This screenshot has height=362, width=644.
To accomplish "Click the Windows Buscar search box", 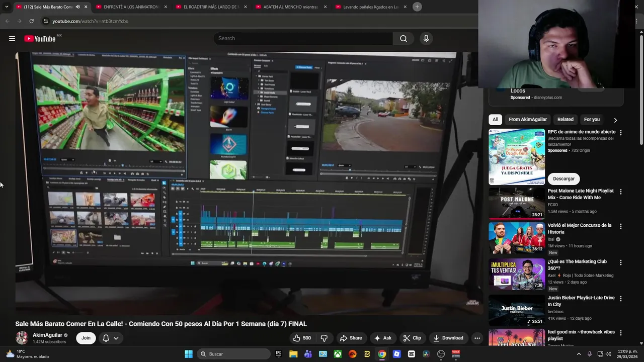I will pos(233,354).
